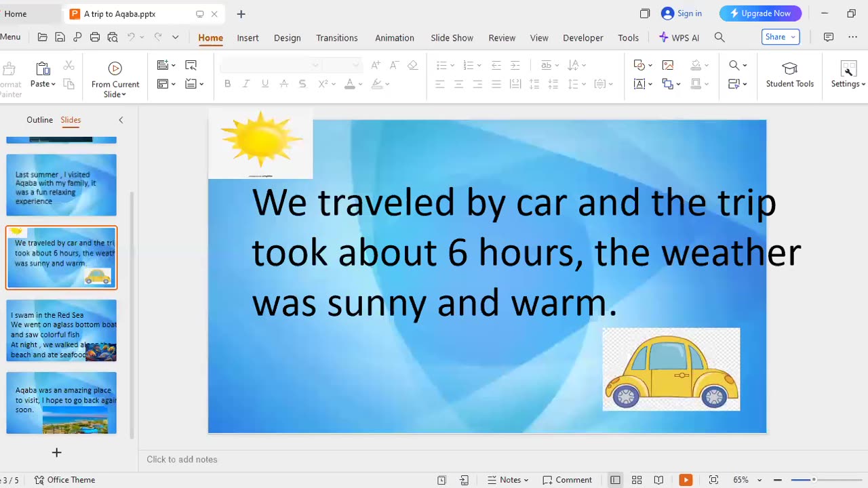This screenshot has height=488, width=868.
Task: Click the WPS AI sparkle button
Action: click(x=679, y=37)
